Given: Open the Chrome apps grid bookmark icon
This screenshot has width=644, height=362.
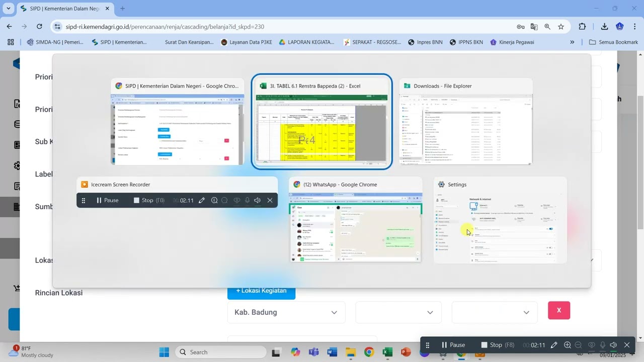Looking at the screenshot, I should (11, 42).
